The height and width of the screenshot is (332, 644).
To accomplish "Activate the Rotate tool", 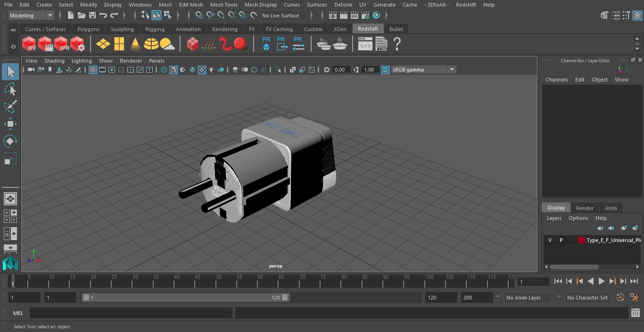I will [10, 141].
